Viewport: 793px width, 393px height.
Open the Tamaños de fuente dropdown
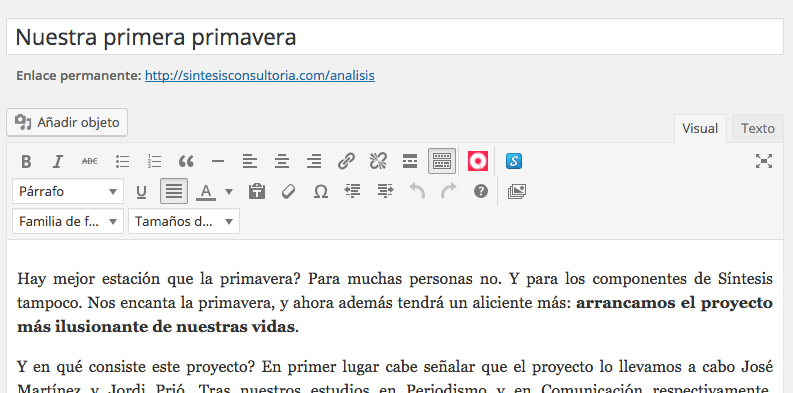(184, 222)
